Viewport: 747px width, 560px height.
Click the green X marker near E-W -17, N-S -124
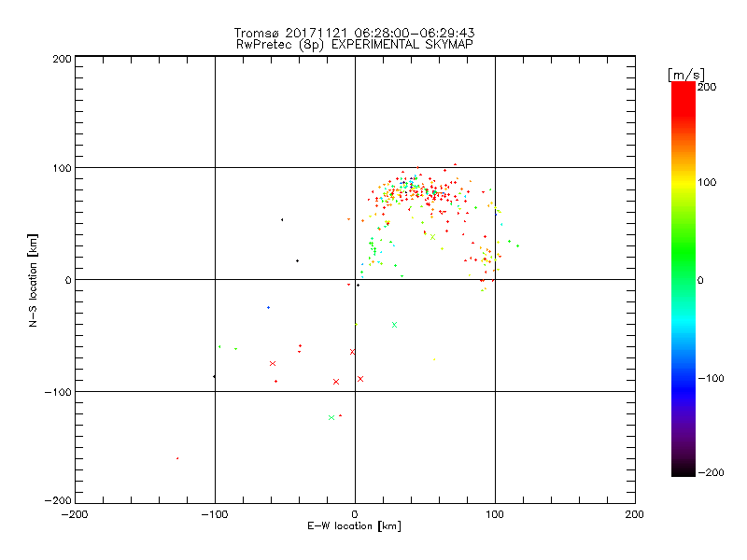[x=331, y=417]
